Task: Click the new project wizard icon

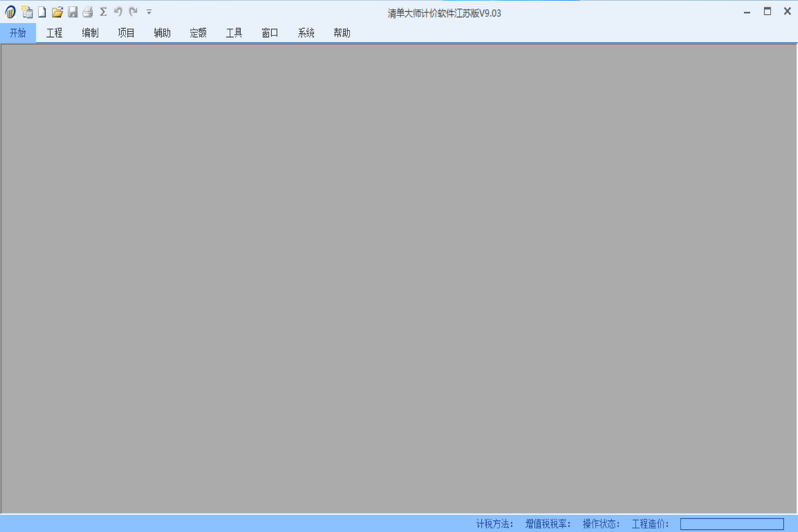Action: point(27,12)
